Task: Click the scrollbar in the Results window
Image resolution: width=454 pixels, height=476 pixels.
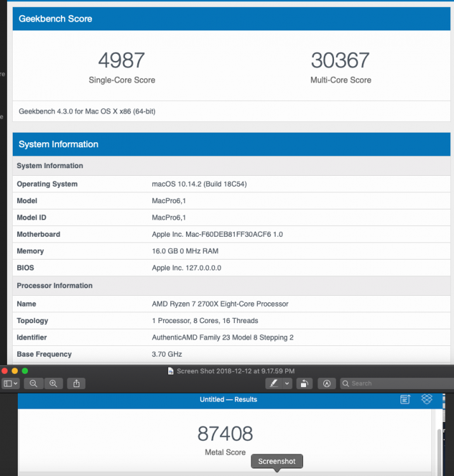Action: point(439,453)
